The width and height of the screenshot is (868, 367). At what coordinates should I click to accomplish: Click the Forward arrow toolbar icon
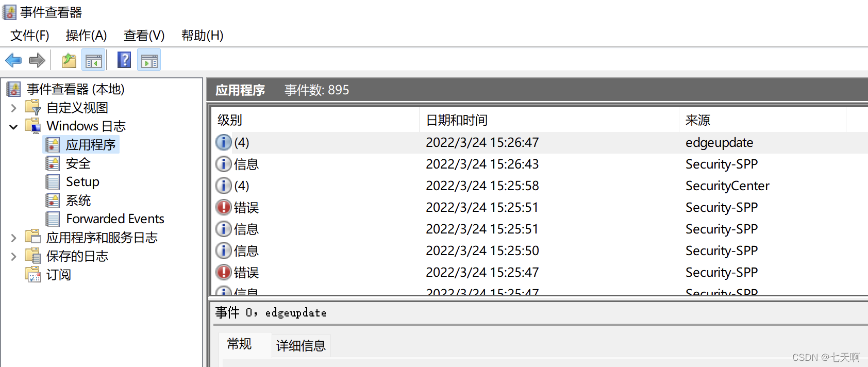point(37,60)
